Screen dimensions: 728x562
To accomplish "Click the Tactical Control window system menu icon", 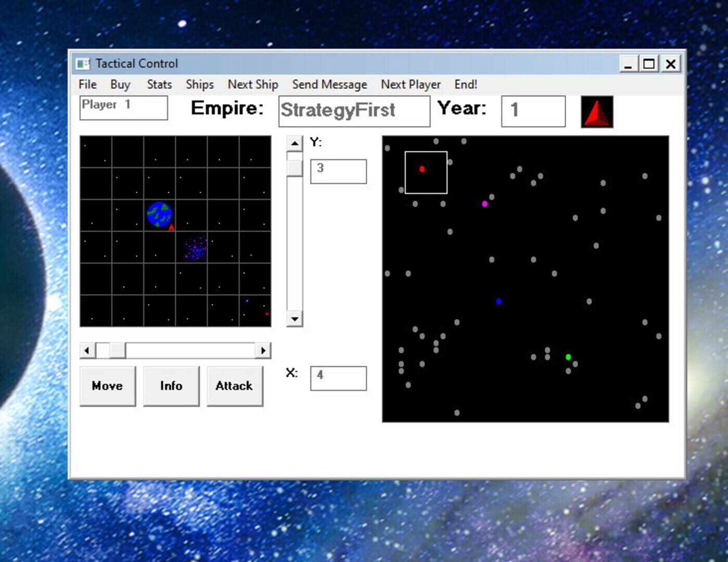I will click(x=82, y=63).
